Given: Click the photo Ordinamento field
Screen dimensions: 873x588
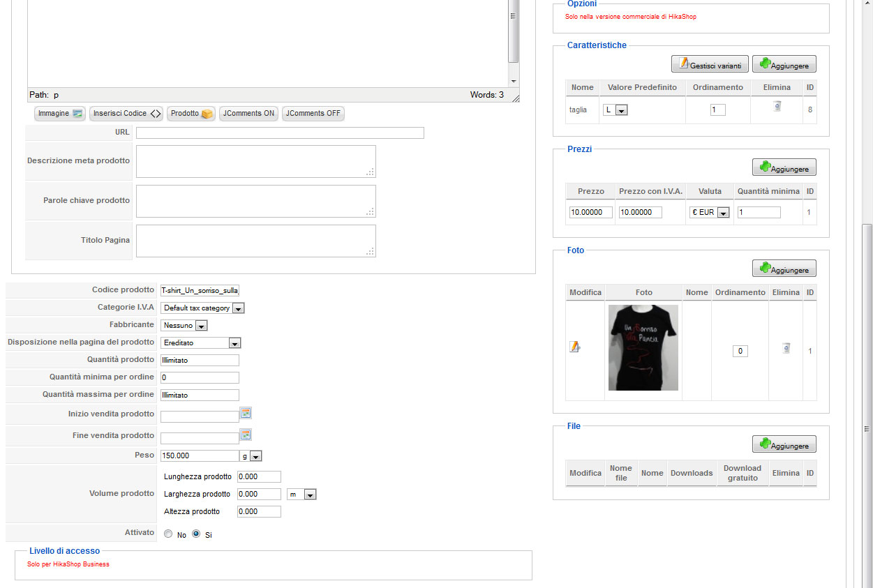Looking at the screenshot, I should (740, 352).
